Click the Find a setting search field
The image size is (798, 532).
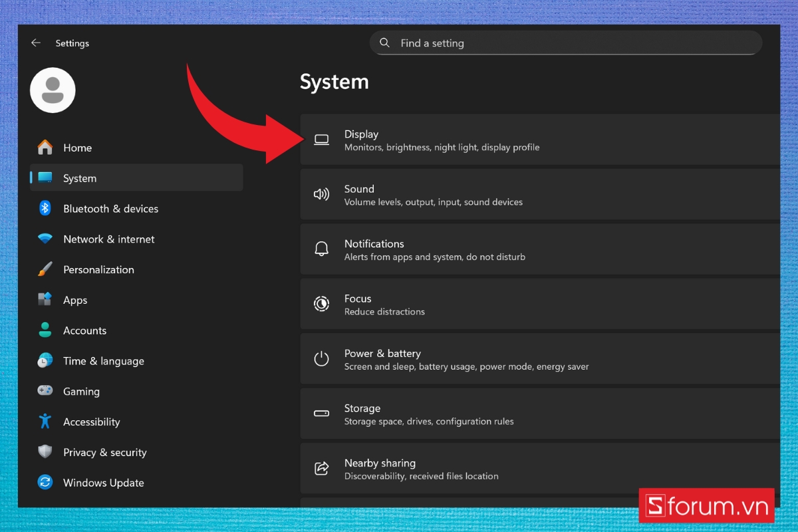pos(566,43)
